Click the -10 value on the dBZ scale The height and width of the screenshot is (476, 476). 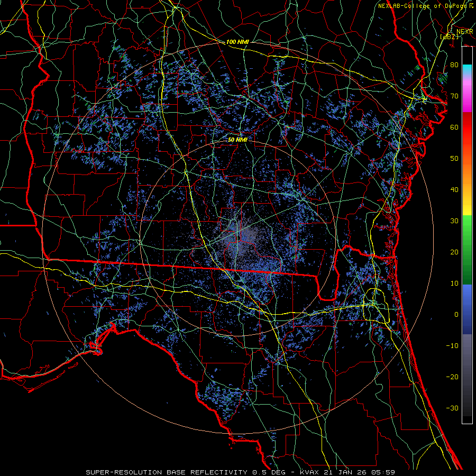(x=452, y=346)
